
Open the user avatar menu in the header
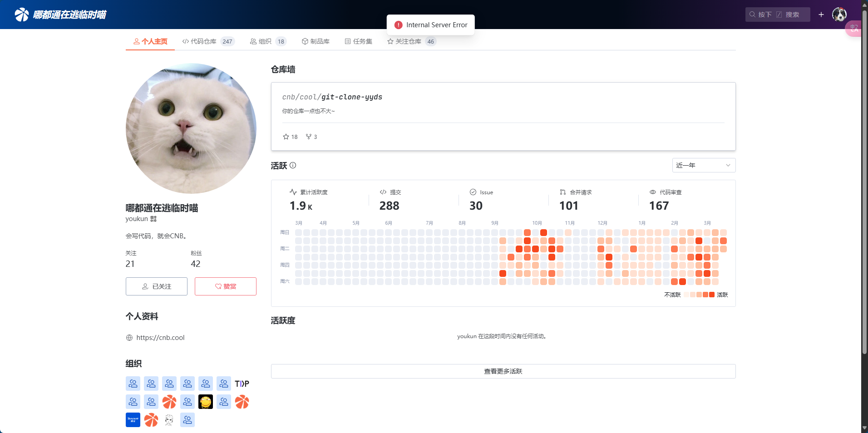click(839, 15)
